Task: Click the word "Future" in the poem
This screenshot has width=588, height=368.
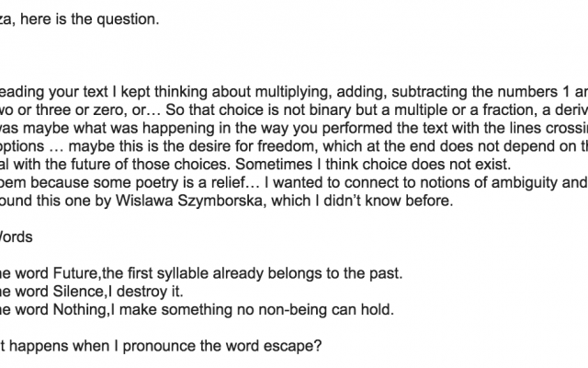Action: pos(72,274)
